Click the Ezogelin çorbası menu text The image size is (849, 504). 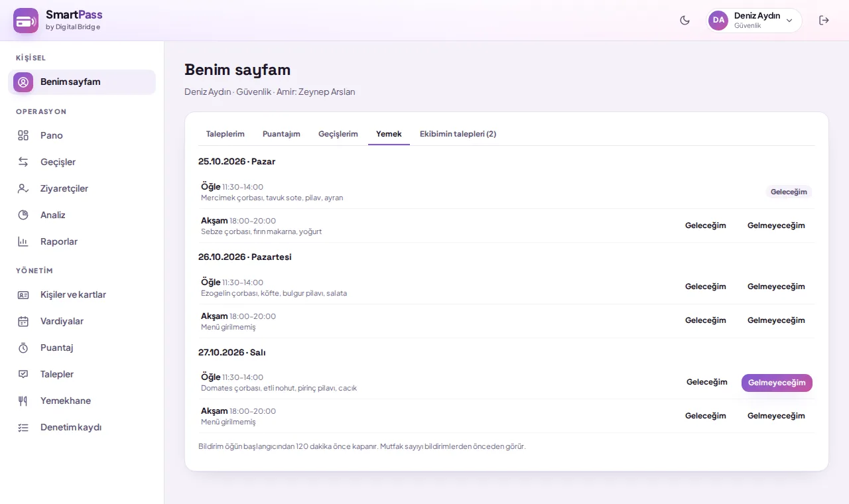pyautogui.click(x=274, y=293)
